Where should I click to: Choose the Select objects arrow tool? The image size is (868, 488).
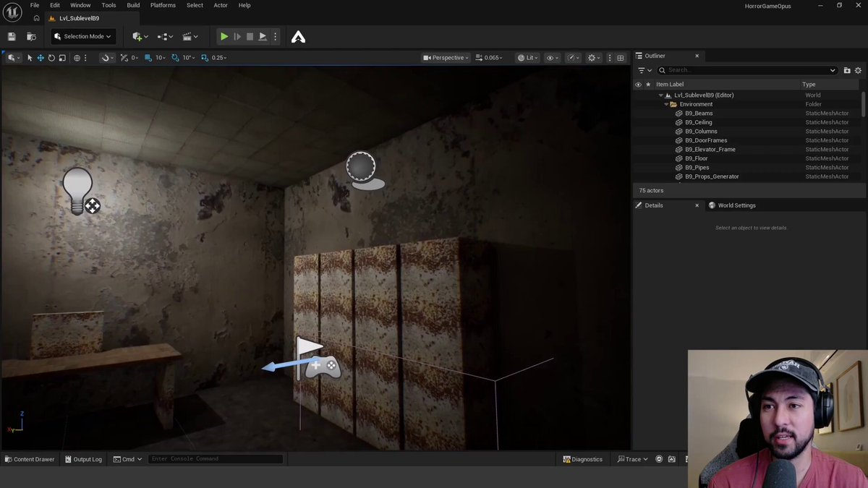point(30,58)
